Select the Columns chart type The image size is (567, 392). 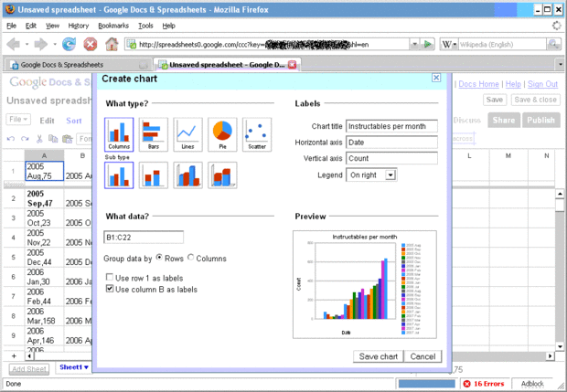pos(119,134)
